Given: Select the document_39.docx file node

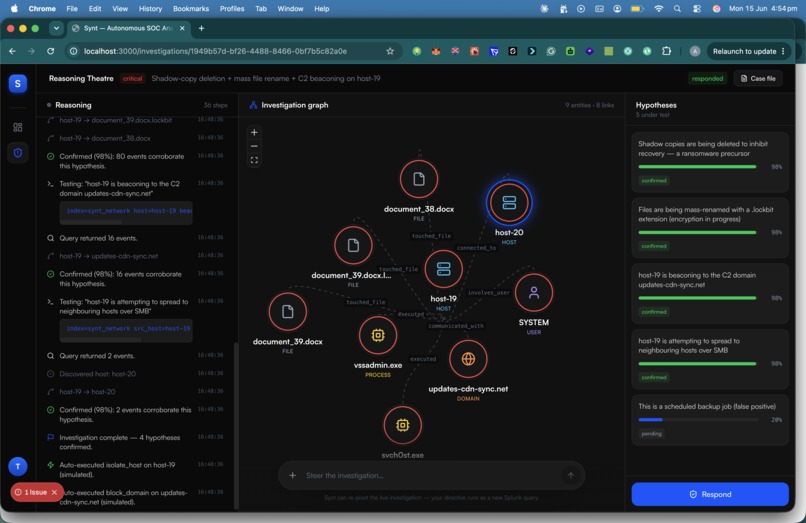Looking at the screenshot, I should click(287, 312).
